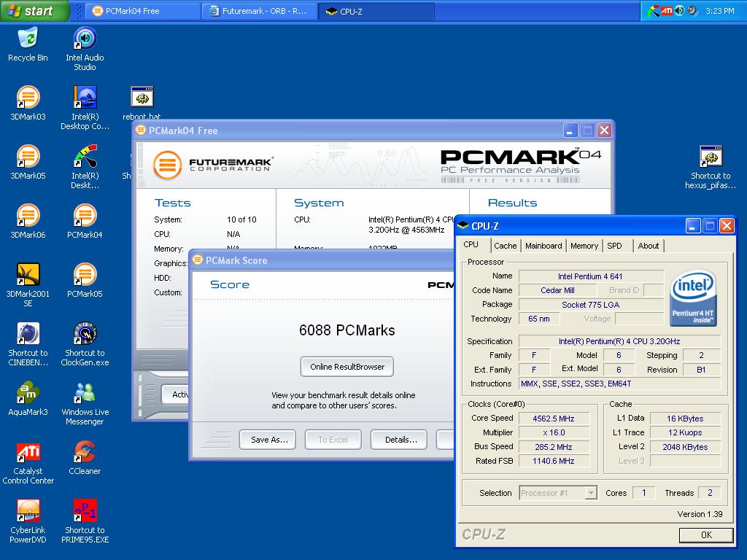Select Shortcut to ClockGen.exe icon
The width and height of the screenshot is (747, 560).
85,344
